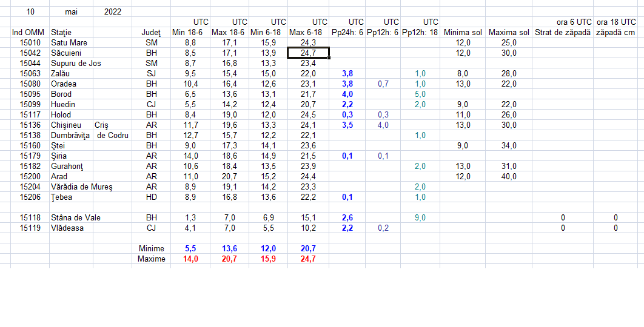Click index code 15119

coord(30,228)
